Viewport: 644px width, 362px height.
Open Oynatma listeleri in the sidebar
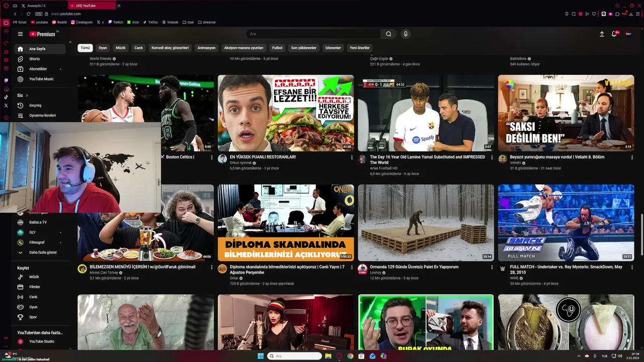[40, 116]
